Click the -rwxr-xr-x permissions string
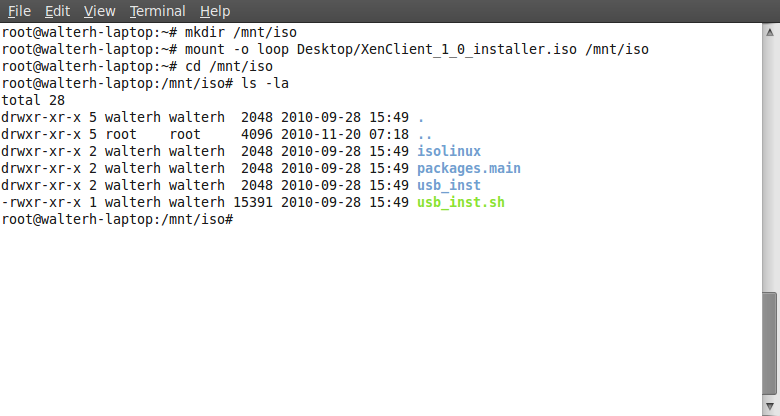This screenshot has height=416, width=780. pos(42,202)
